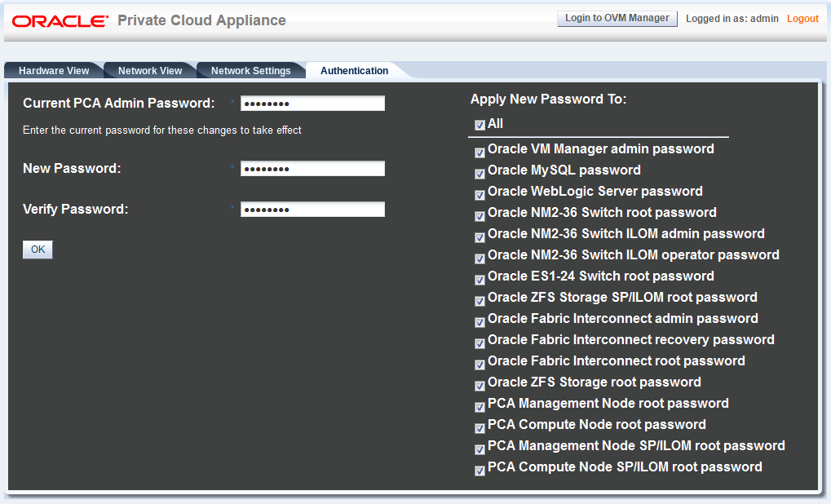
Task: Open the Network View tab
Action: [150, 70]
